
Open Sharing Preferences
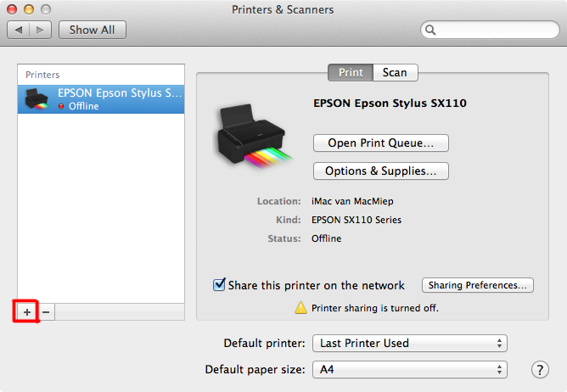477,285
